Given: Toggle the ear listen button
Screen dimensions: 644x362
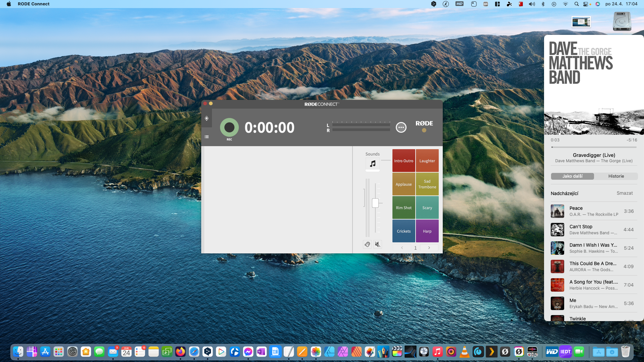Looking at the screenshot, I should (x=367, y=244).
